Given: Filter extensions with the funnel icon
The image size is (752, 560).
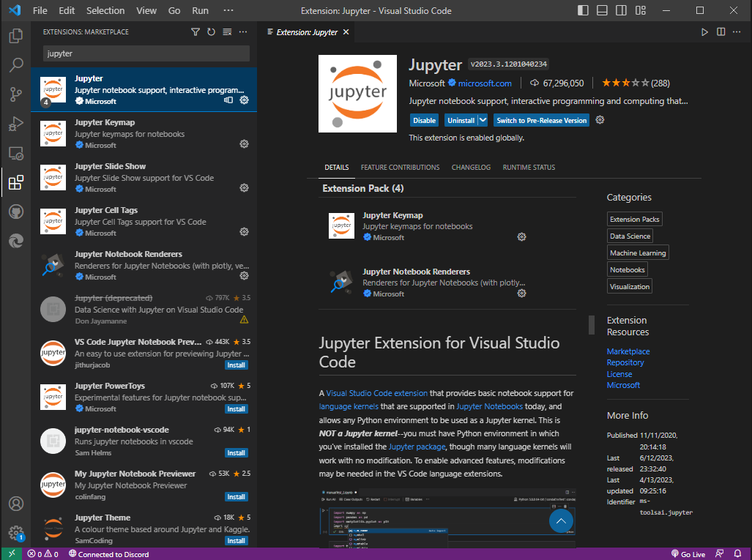Looking at the screenshot, I should [196, 31].
